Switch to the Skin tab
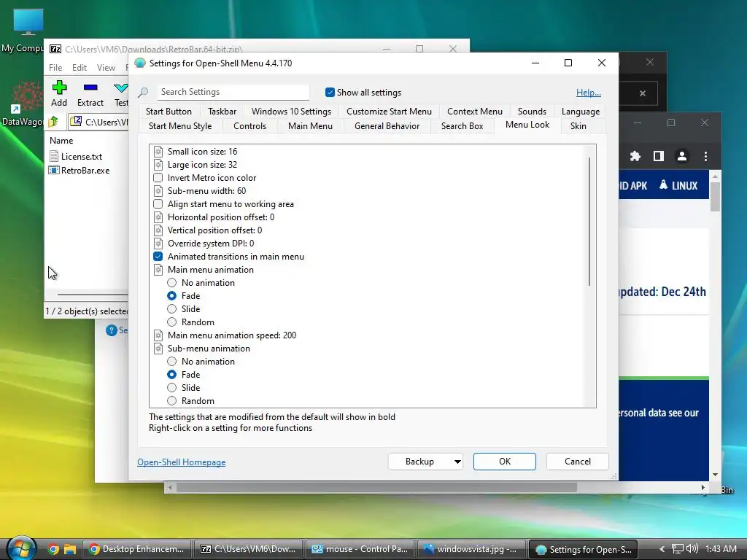Screen dimensions: 747x560 point(578,126)
